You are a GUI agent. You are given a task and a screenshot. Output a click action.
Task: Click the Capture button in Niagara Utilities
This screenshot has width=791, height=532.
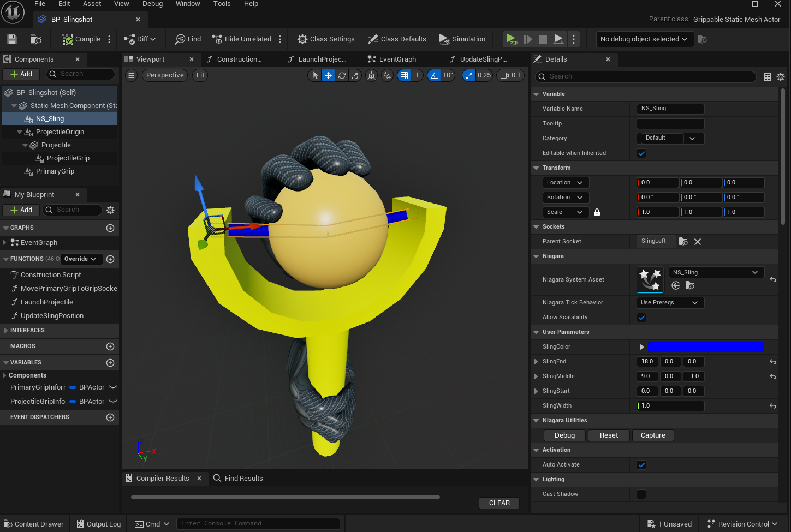(x=653, y=435)
